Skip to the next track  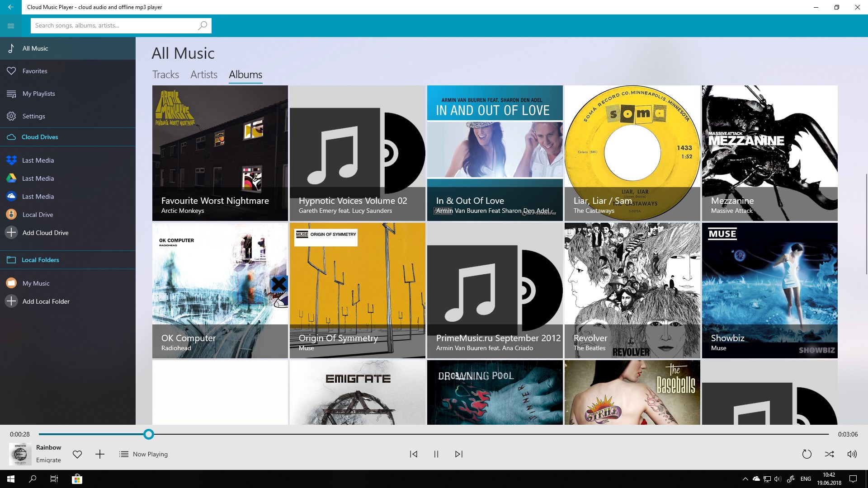[459, 454]
